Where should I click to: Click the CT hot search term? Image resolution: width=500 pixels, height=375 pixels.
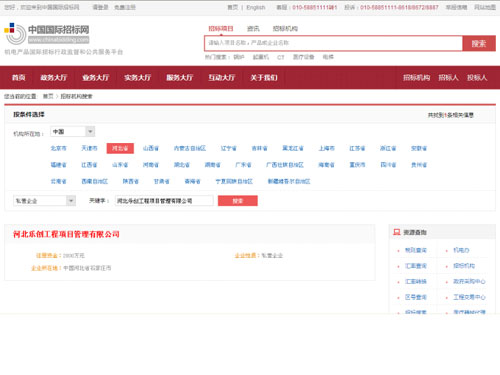pos(281,57)
